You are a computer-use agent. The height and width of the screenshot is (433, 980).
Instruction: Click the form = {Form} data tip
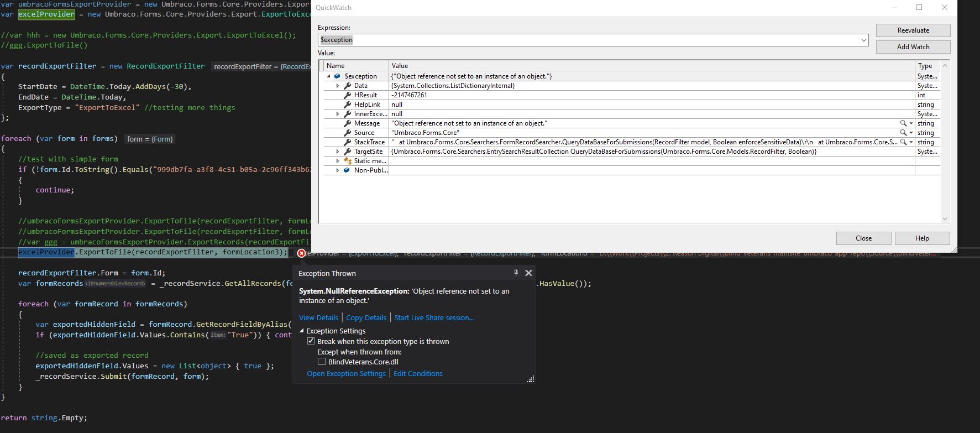[x=150, y=139]
